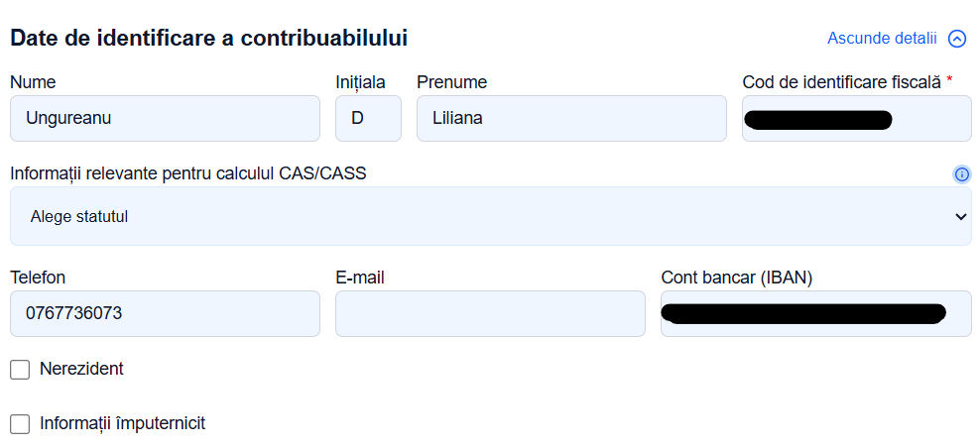
Task: Open the Alege statutul dropdown
Action: coord(491,216)
